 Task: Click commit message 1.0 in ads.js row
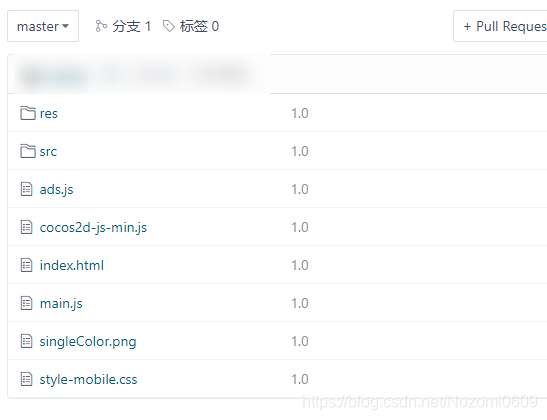tap(300, 189)
